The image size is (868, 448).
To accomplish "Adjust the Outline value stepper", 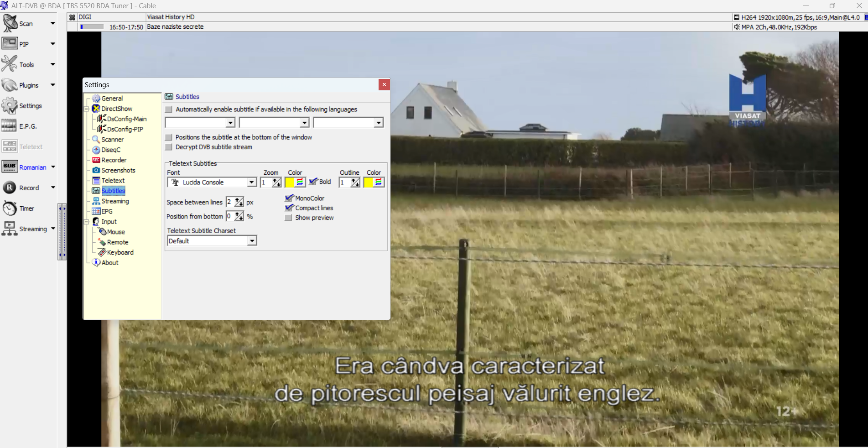I will tap(355, 182).
